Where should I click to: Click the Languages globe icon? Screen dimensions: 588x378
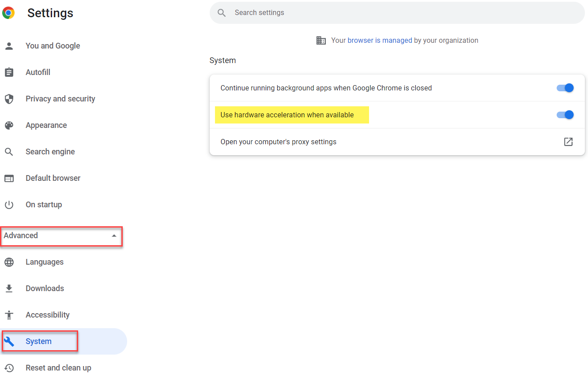tap(9, 262)
